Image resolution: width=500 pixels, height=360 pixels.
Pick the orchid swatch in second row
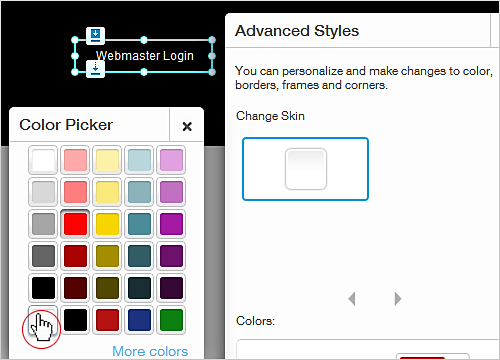click(171, 192)
